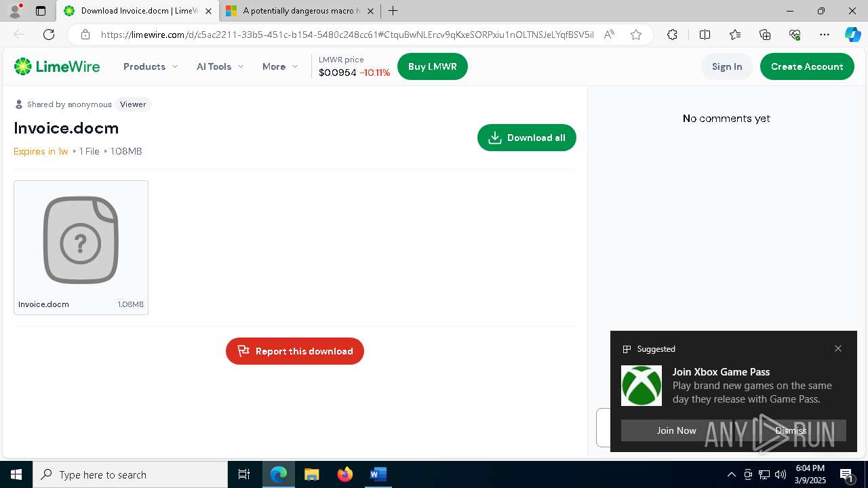Expand the AI Tools dropdown
Viewport: 868px width, 488px height.
click(220, 66)
